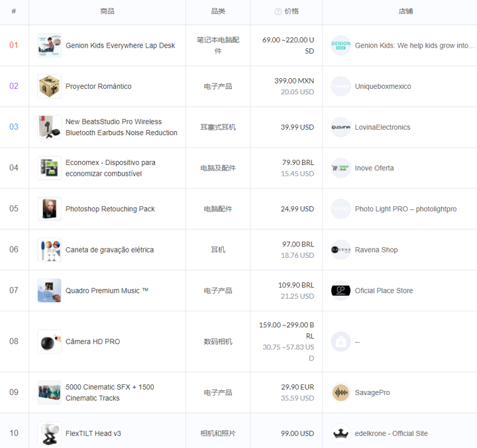Open Caneta de gravação elétrica link
This screenshot has width=477, height=448.
(109, 250)
